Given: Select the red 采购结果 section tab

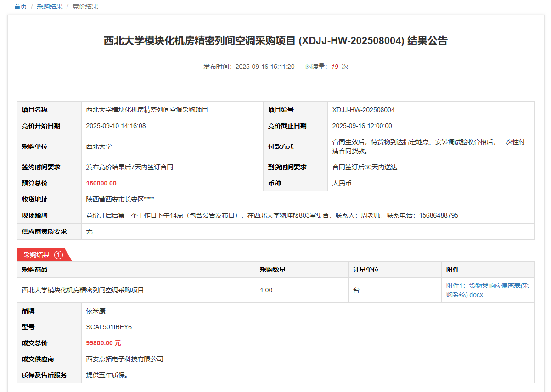Looking at the screenshot, I should 37,255.
